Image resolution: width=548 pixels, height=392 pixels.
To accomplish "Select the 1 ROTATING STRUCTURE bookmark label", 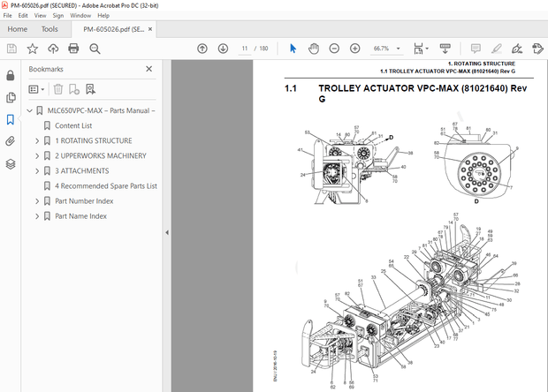I will click(94, 140).
